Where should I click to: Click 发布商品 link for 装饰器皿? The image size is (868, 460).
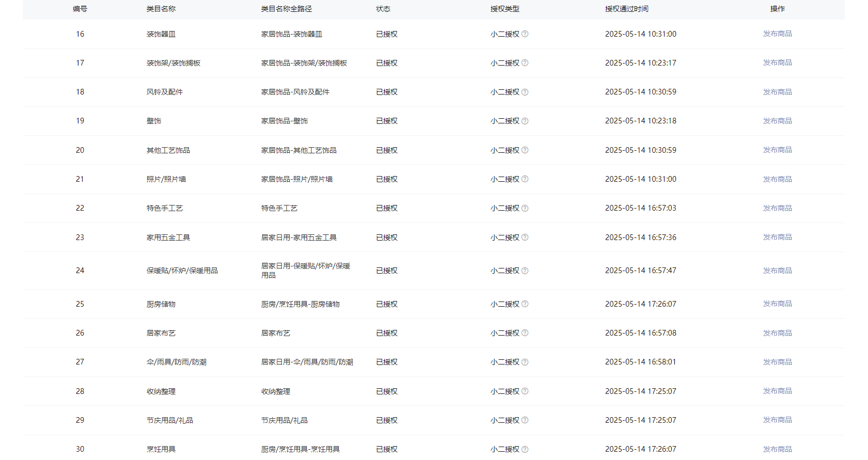777,34
